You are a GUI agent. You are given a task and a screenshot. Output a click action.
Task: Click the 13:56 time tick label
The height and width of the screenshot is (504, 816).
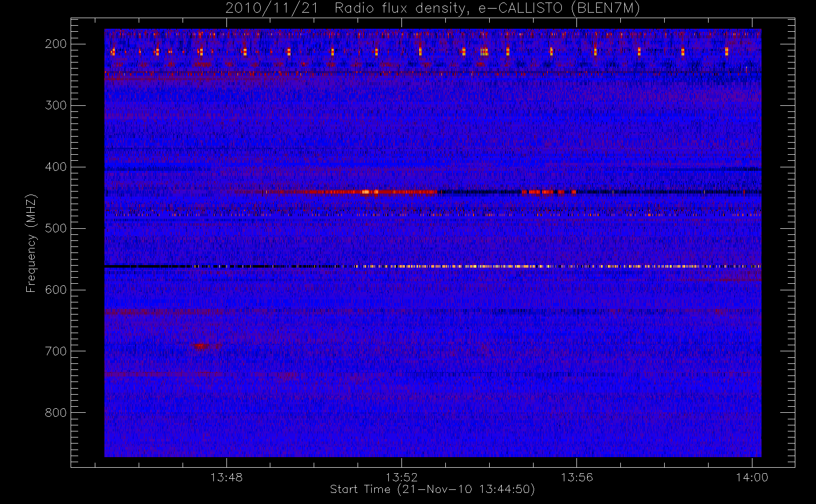tap(576, 477)
